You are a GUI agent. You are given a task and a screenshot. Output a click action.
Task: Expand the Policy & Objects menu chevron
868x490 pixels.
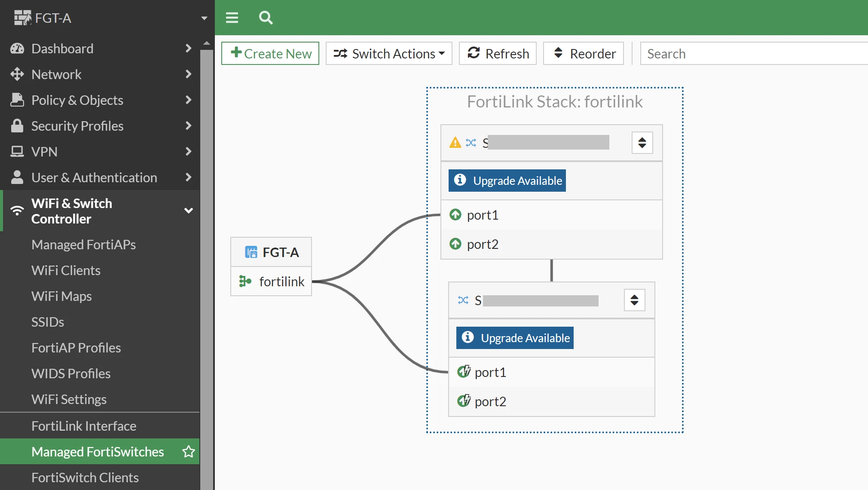[x=188, y=100]
